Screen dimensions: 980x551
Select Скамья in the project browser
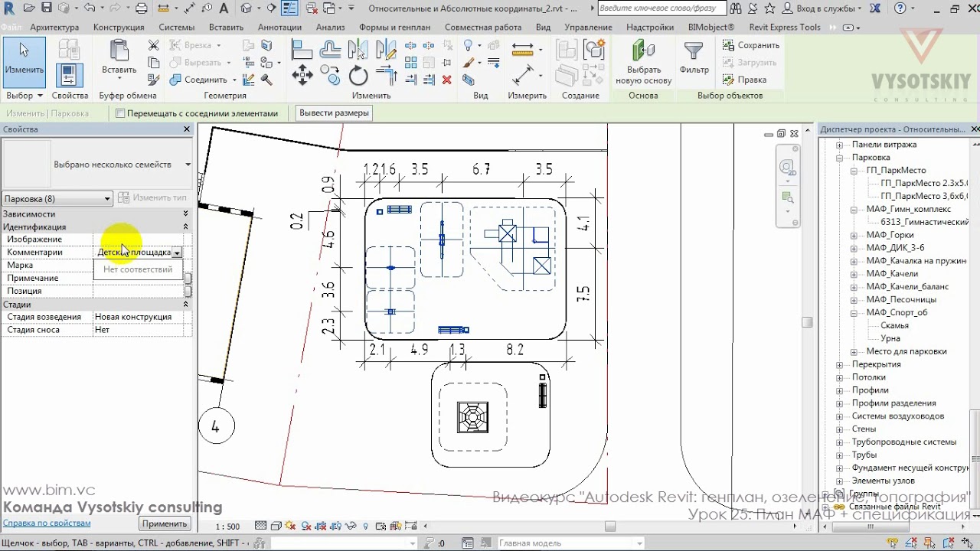(894, 325)
